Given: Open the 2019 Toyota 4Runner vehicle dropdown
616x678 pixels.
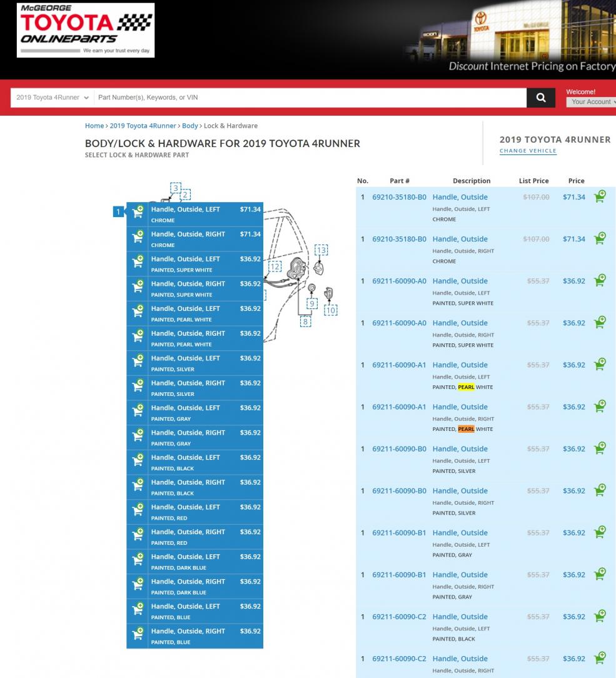Looking at the screenshot, I should (x=53, y=98).
